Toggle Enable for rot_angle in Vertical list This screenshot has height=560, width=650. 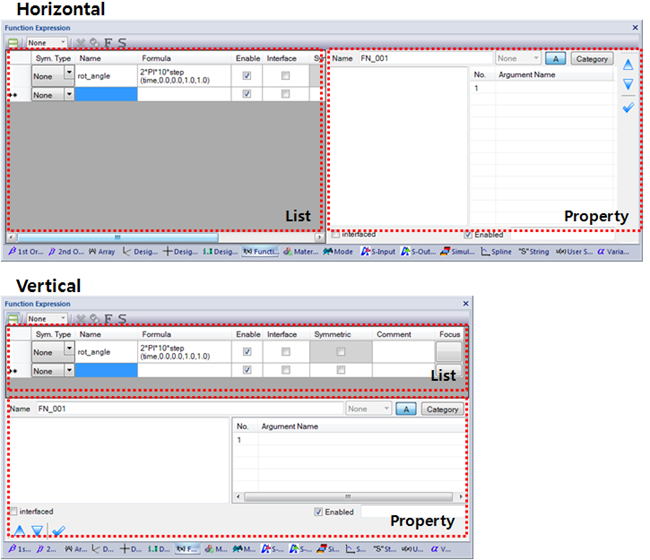(247, 352)
